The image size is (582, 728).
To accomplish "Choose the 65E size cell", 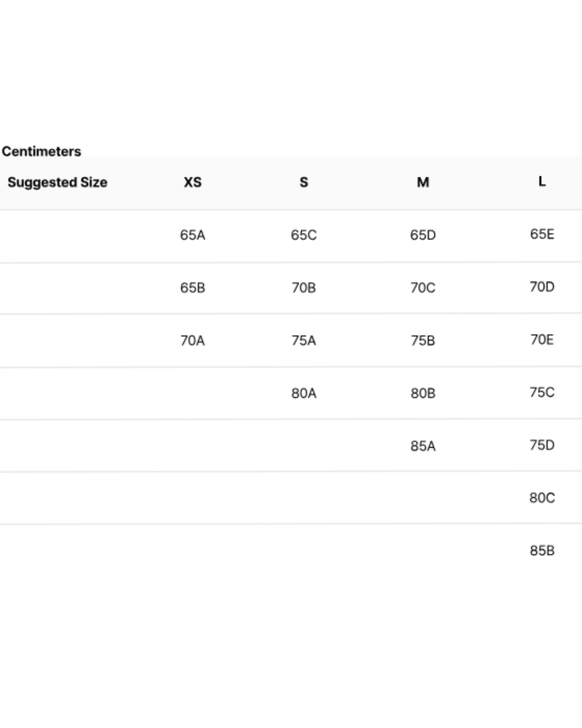I will 542,234.
